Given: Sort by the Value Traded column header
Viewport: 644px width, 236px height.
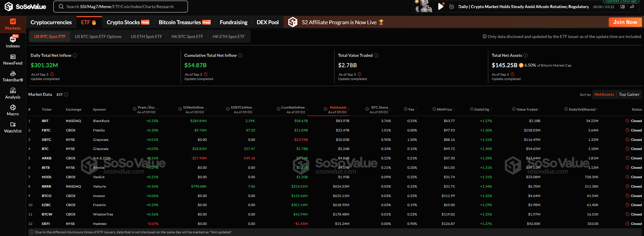Looking at the screenshot, I should click(x=527, y=110).
